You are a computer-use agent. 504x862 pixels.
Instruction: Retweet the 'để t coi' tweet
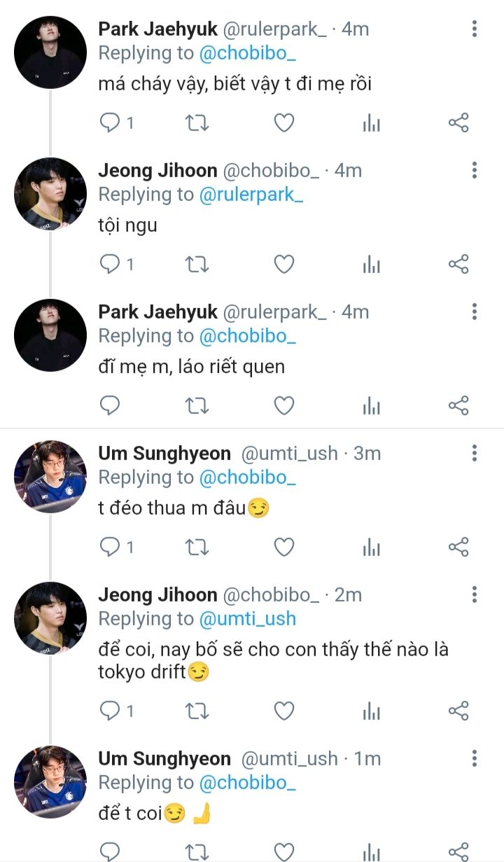tap(197, 851)
